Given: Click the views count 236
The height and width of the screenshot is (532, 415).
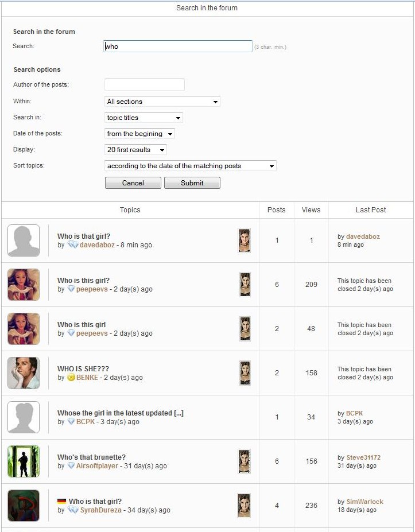Looking at the screenshot, I should click(311, 505).
